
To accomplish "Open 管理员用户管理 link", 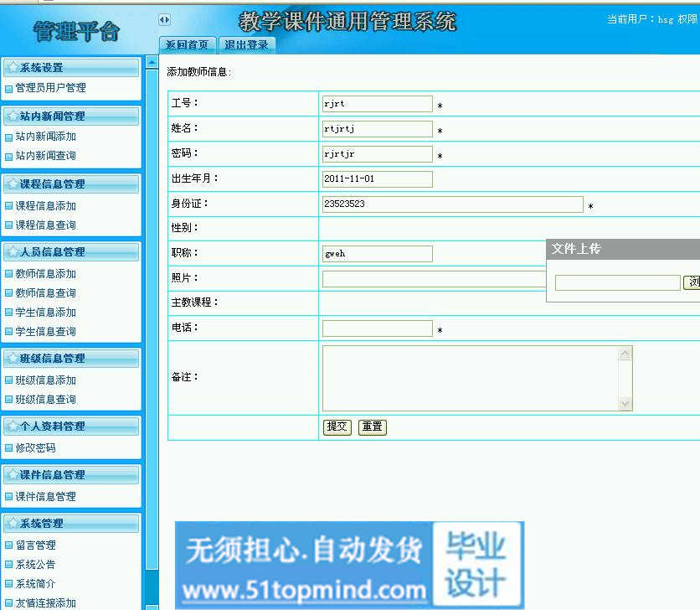I will pos(51,88).
